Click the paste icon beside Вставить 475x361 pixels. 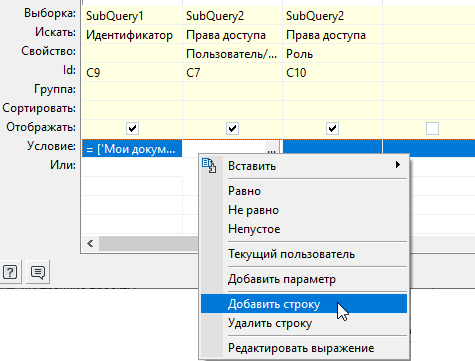point(209,165)
